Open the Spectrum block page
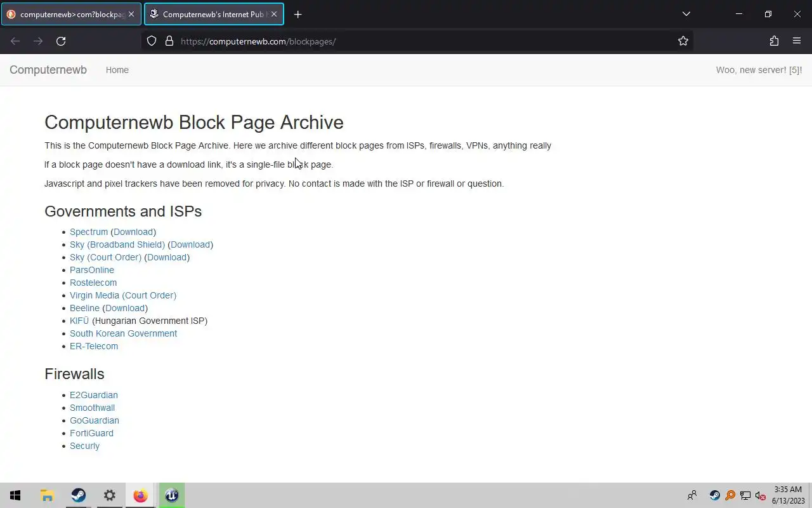 coord(89,232)
